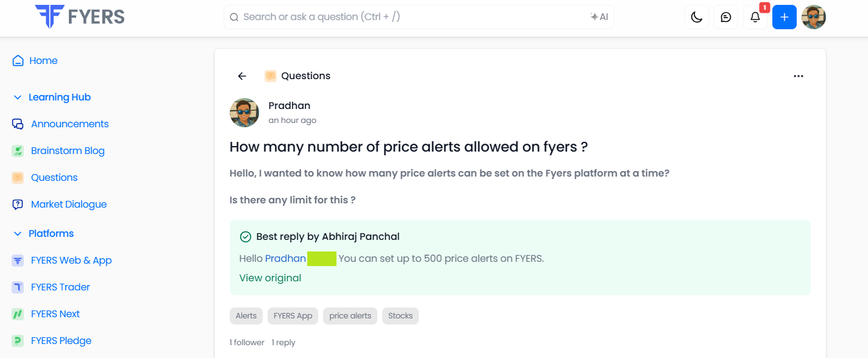
Task: Collapse the Learning Hub section
Action: 18,97
